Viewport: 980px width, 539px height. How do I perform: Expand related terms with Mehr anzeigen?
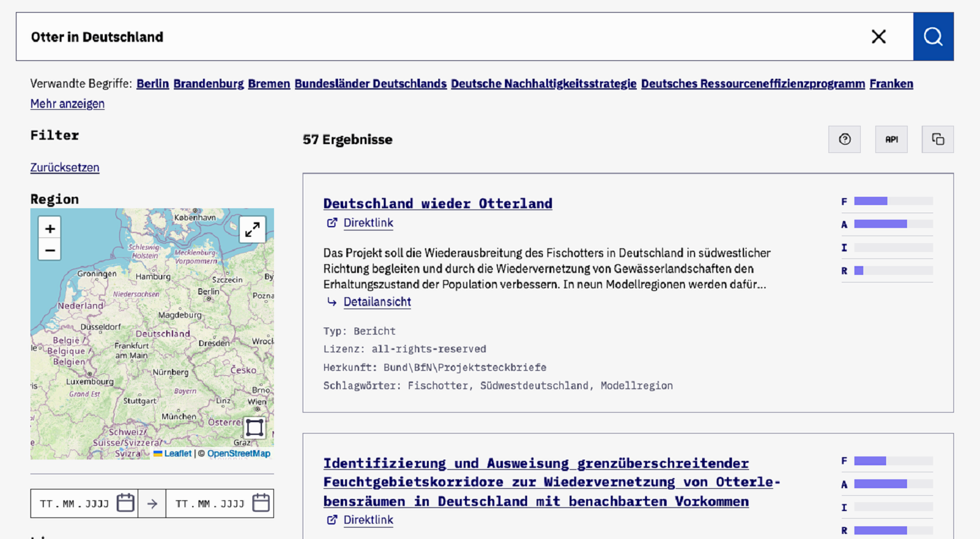coord(67,103)
